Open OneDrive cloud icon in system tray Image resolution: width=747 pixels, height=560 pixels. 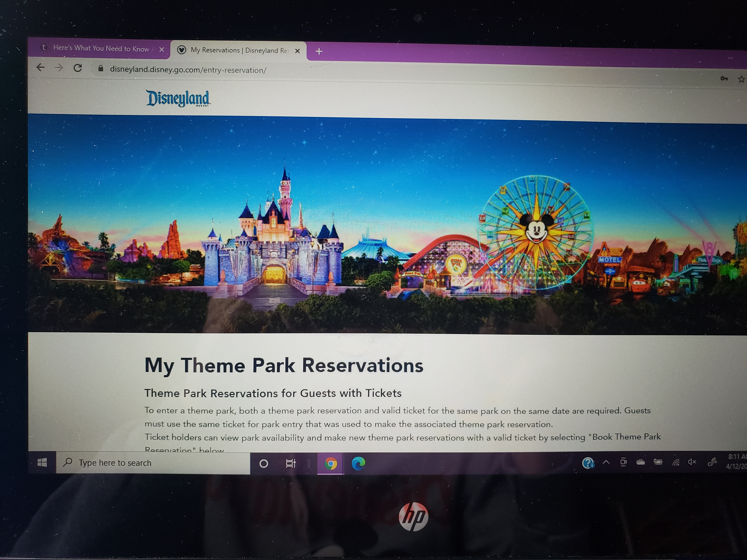(x=641, y=462)
